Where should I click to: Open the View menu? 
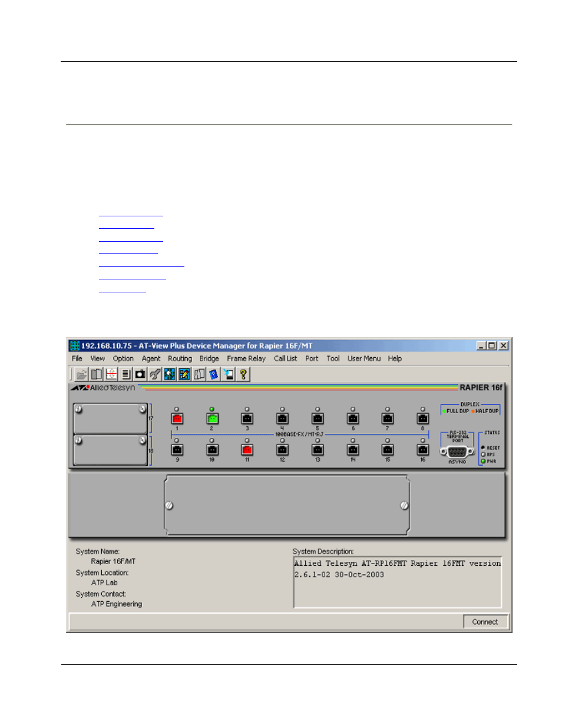tap(98, 358)
